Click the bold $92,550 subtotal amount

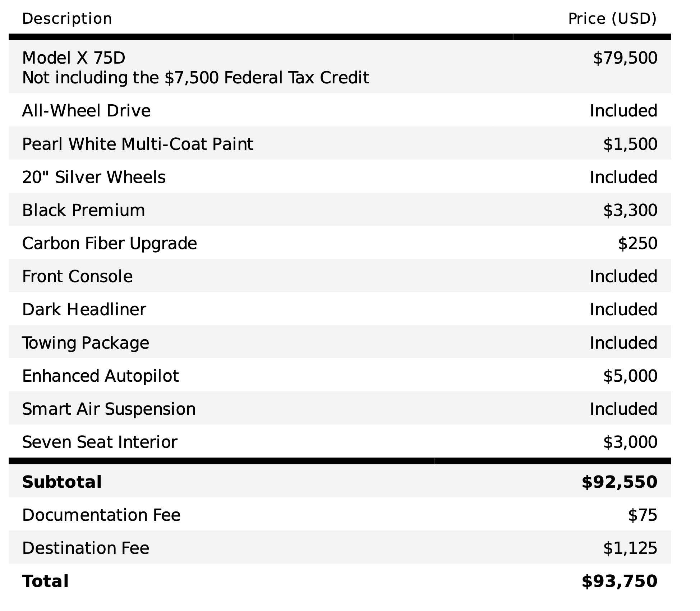619,482
